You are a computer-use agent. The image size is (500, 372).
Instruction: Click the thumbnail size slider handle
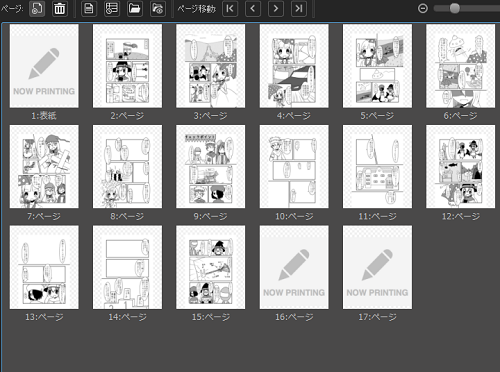coord(455,8)
